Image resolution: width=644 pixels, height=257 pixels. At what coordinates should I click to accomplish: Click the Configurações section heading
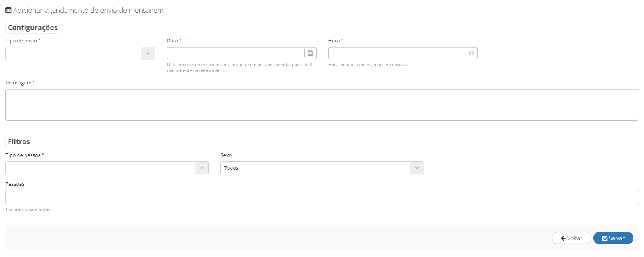33,27
